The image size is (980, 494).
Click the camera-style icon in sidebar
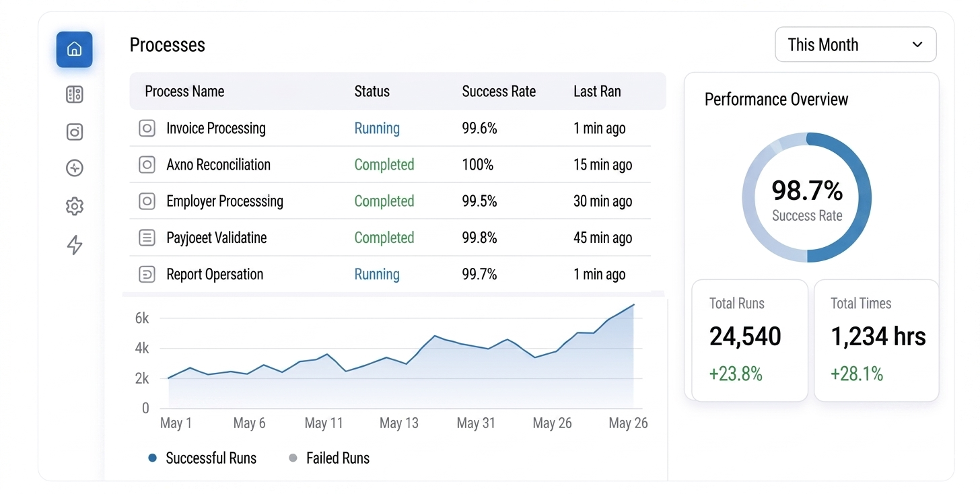pyautogui.click(x=75, y=132)
